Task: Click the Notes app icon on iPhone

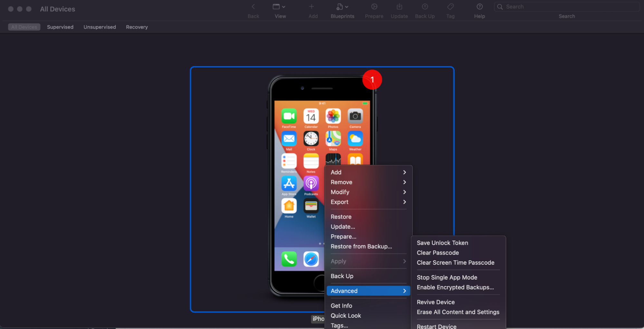Action: (x=311, y=161)
